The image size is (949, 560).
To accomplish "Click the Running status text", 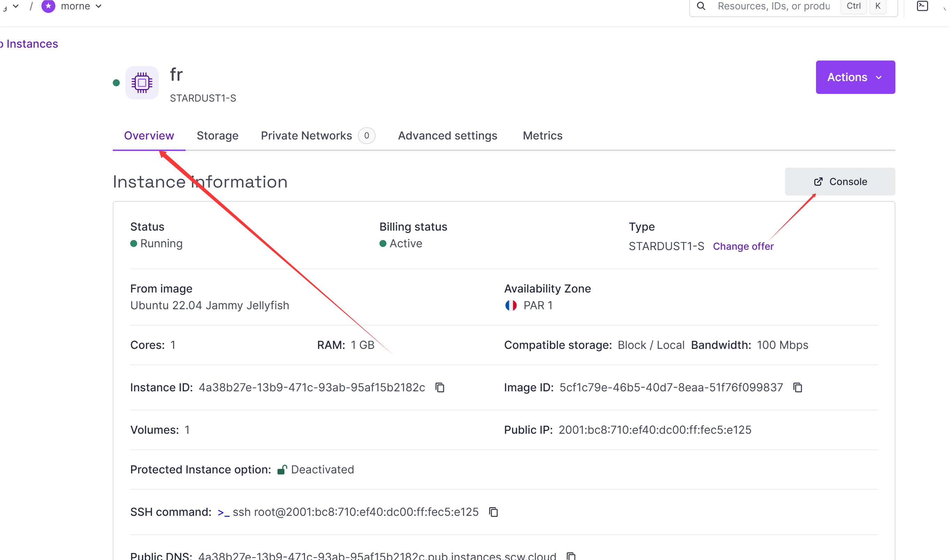I will coord(161,243).
